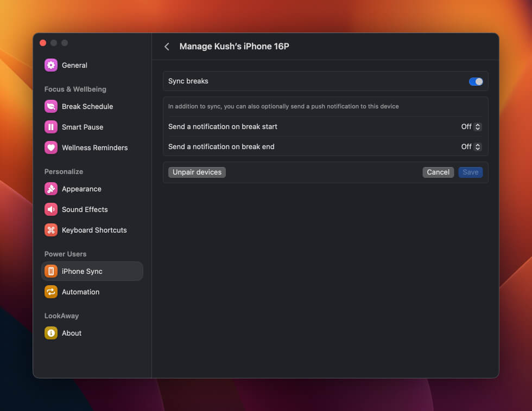Click the Automation sync arrows icon
Screen dimensions: 532x411
[x=50, y=292]
